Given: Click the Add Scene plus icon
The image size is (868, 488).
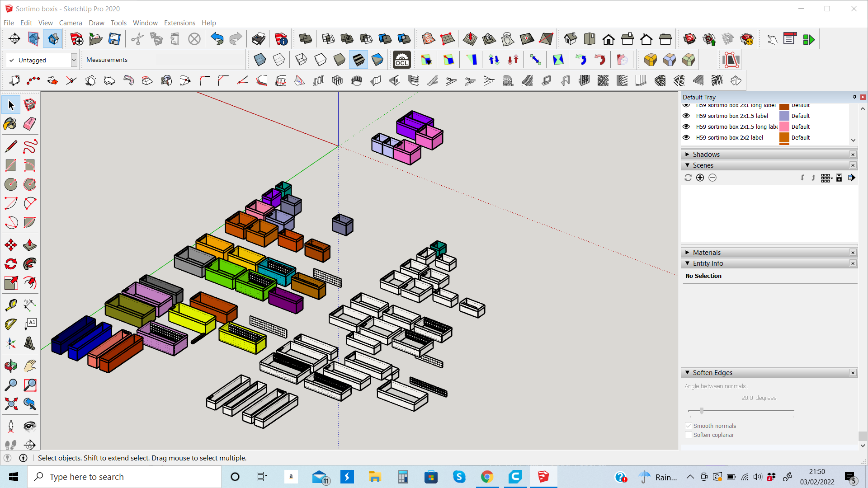Looking at the screenshot, I should tap(700, 178).
